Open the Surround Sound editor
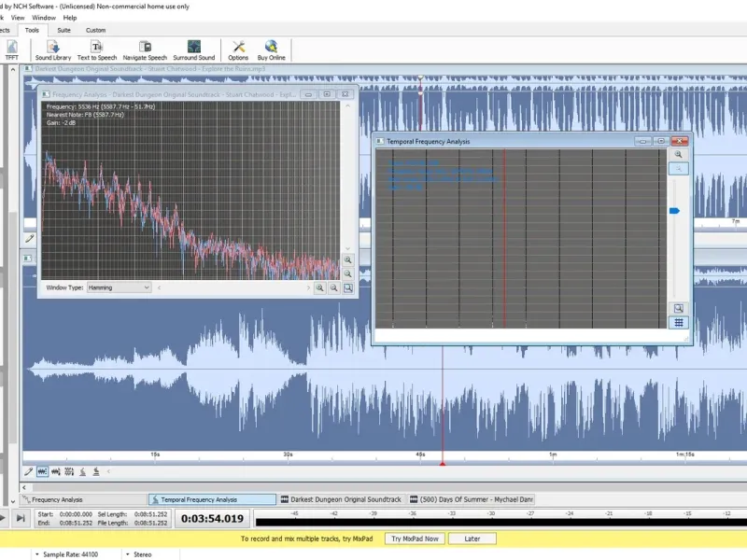 pos(194,50)
